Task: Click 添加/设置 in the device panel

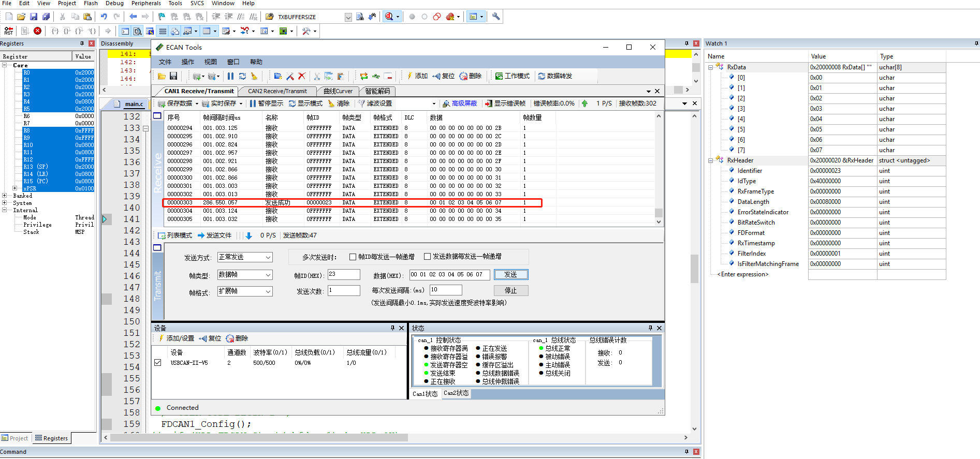Action: [x=176, y=338]
